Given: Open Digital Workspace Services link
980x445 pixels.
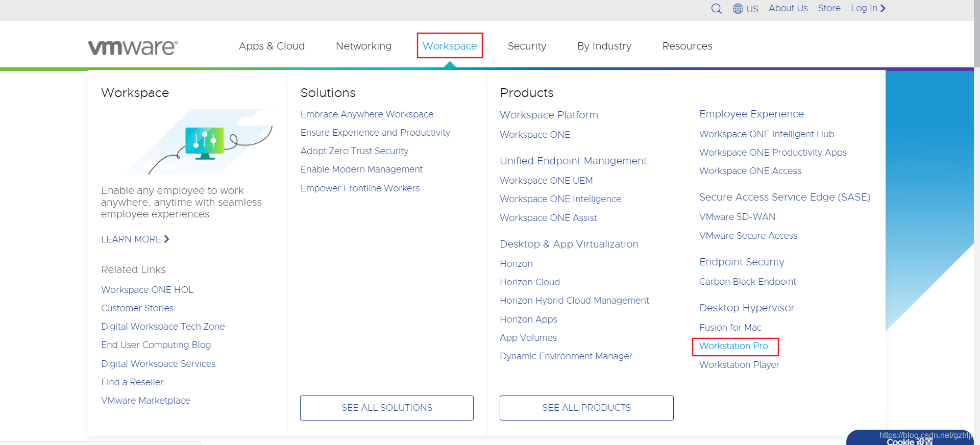Looking at the screenshot, I should (x=158, y=363).
